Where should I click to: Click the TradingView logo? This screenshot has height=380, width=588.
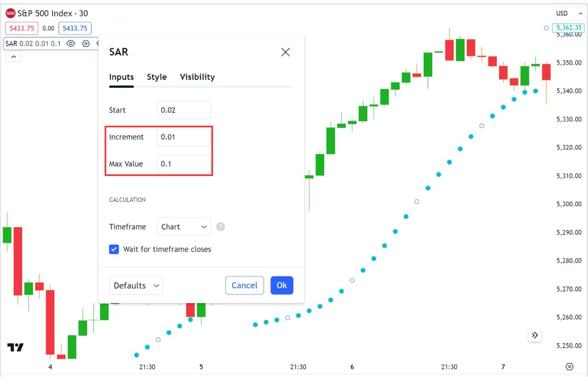click(15, 347)
